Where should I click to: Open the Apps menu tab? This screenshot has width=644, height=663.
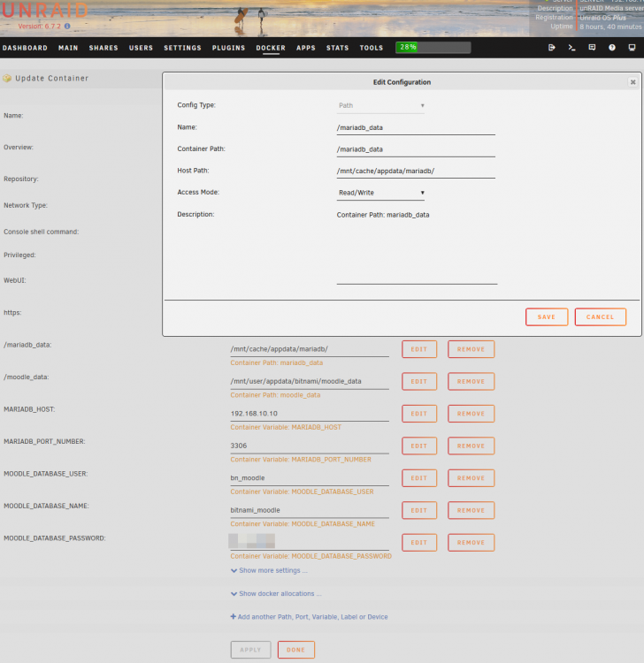coord(306,48)
